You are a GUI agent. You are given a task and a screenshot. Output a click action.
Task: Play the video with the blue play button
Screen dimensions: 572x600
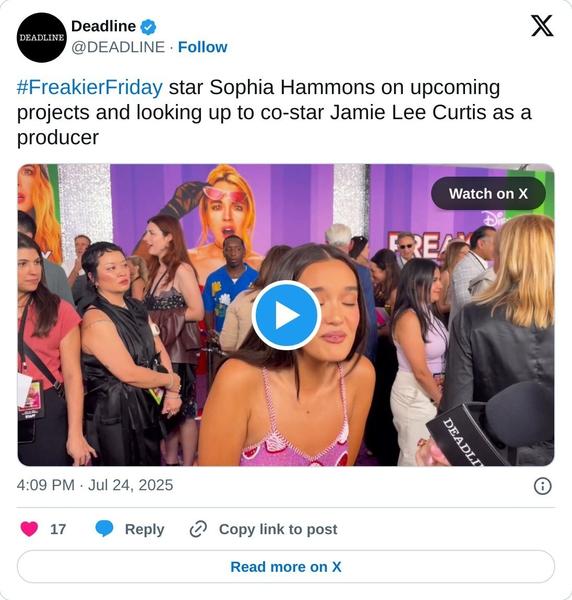pos(286,315)
